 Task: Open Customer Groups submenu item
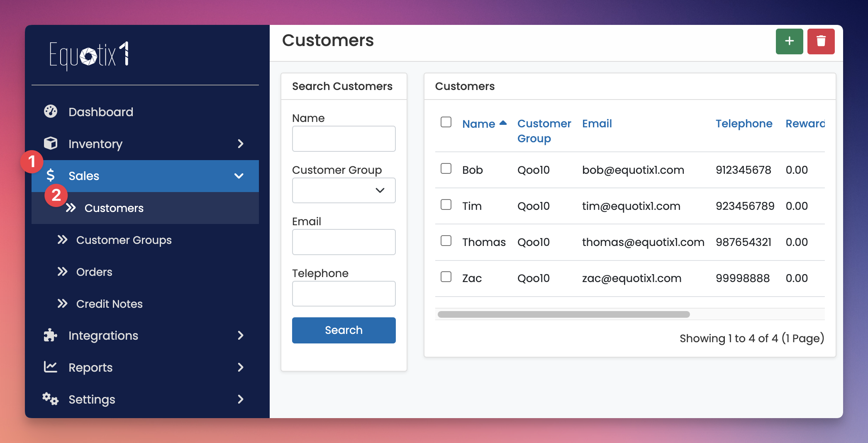point(124,240)
